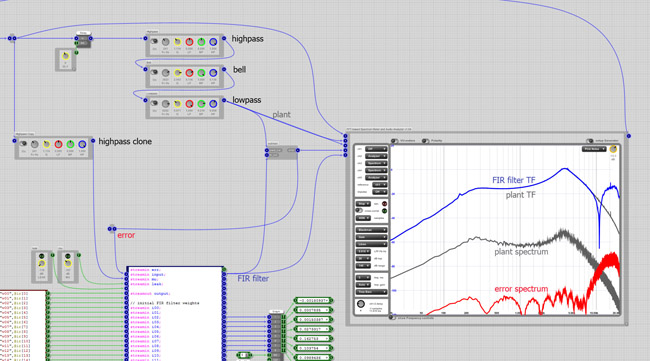Toggle the setup Generator switch on analyzer
Viewport: 650px width, 361px height.
(589, 141)
